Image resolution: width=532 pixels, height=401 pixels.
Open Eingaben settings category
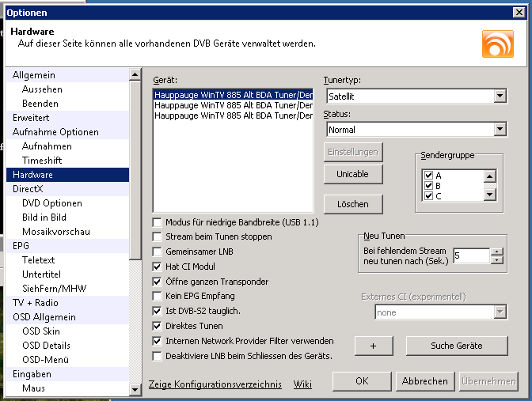(x=67, y=374)
